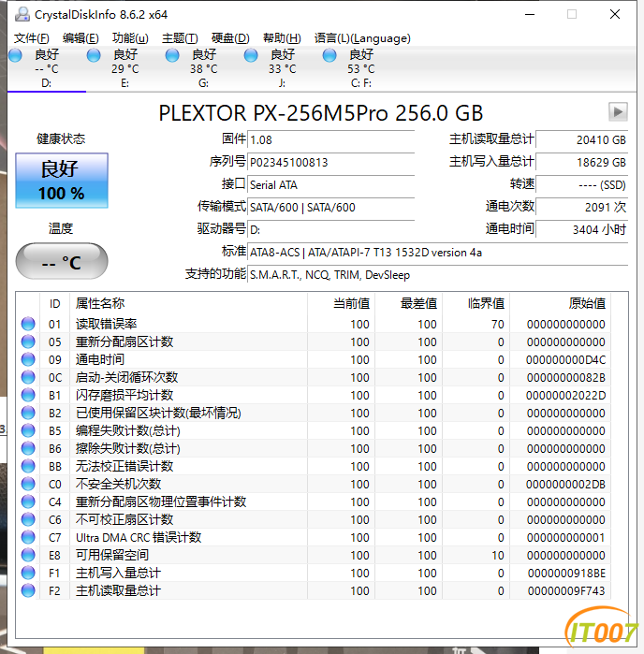Click the status orb of attribute E8 可用保留空间
644x654 pixels.
[x=28, y=555]
